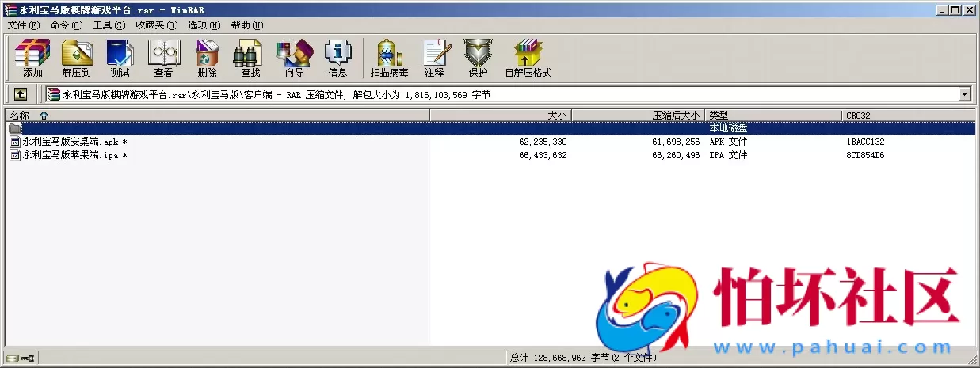Go up one folder level button
The width and height of the screenshot is (980, 368).
(21, 94)
